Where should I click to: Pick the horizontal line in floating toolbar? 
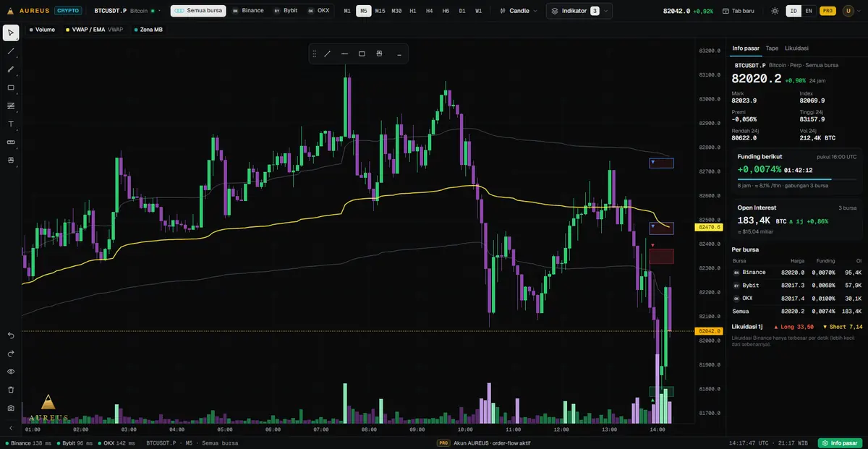(x=344, y=54)
